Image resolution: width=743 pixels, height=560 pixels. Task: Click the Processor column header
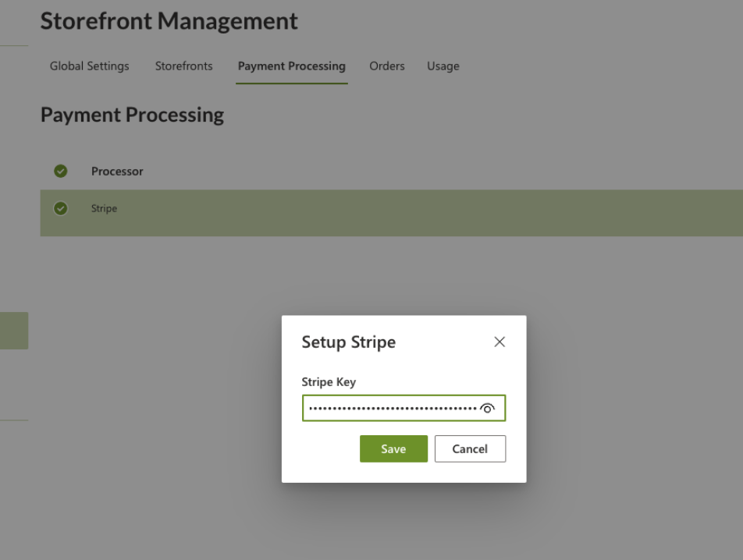click(x=117, y=172)
